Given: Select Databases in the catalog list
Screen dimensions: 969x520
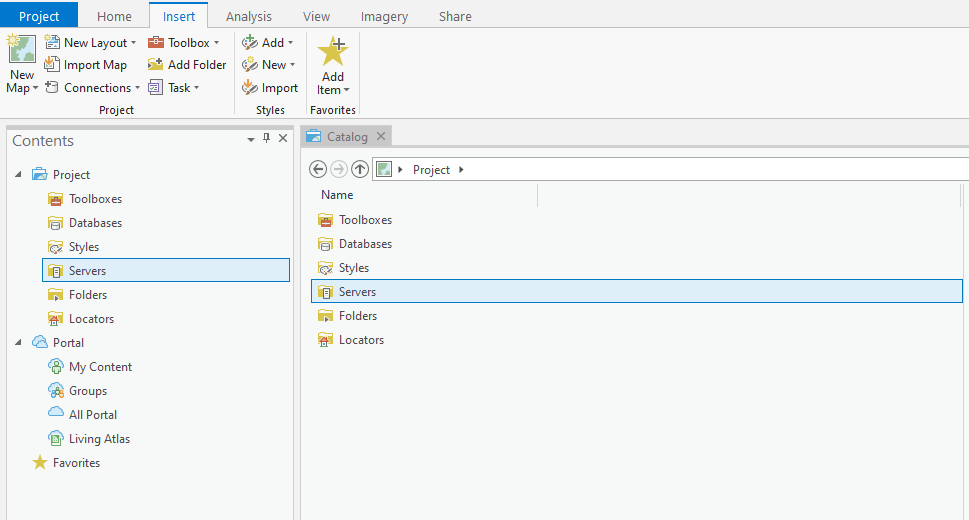Looking at the screenshot, I should point(365,244).
